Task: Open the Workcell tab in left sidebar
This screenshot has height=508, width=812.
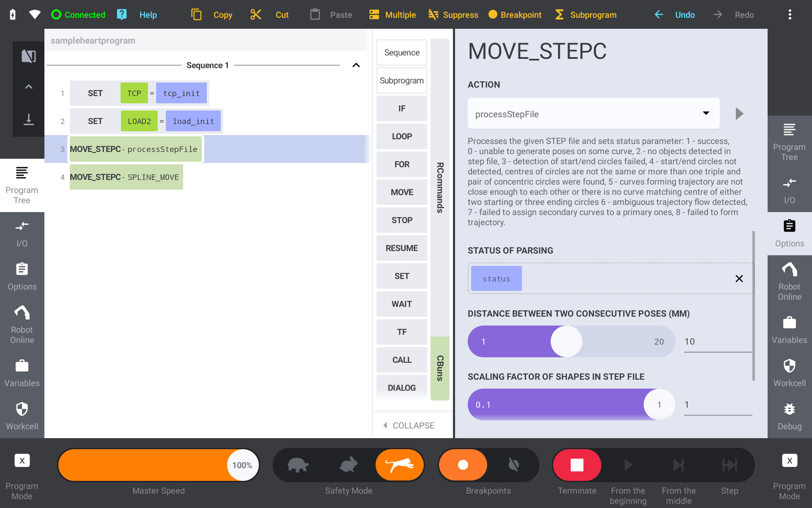Action: [x=22, y=416]
